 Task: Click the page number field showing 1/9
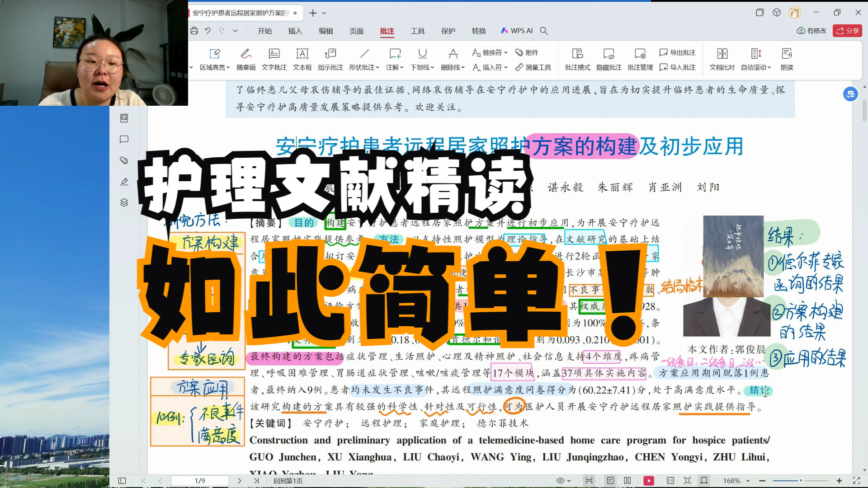point(200,481)
